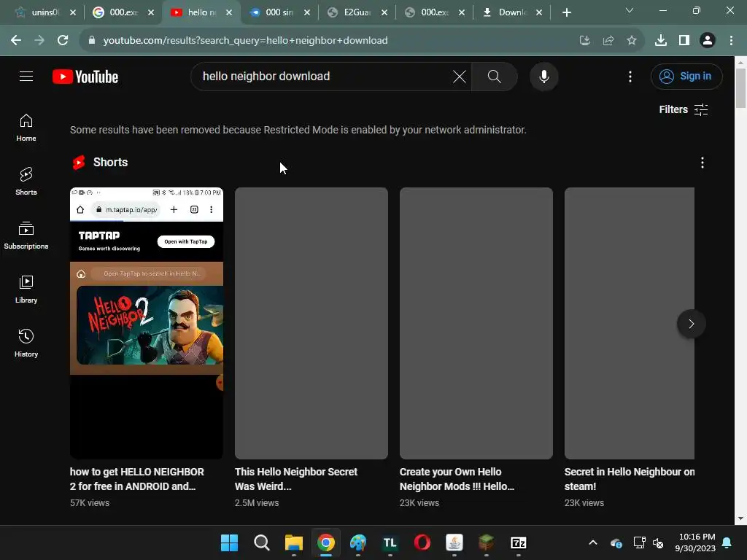Open Chrome downloads icon
747x560 pixels.
click(661, 41)
